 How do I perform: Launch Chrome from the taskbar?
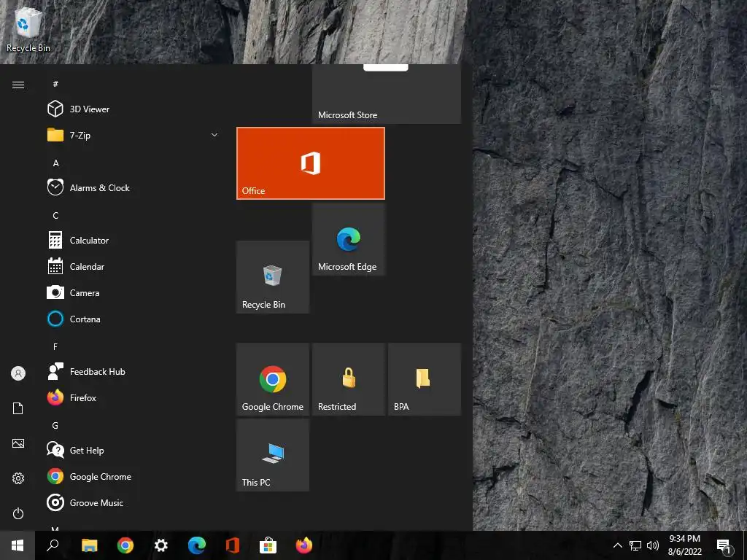pyautogui.click(x=125, y=545)
